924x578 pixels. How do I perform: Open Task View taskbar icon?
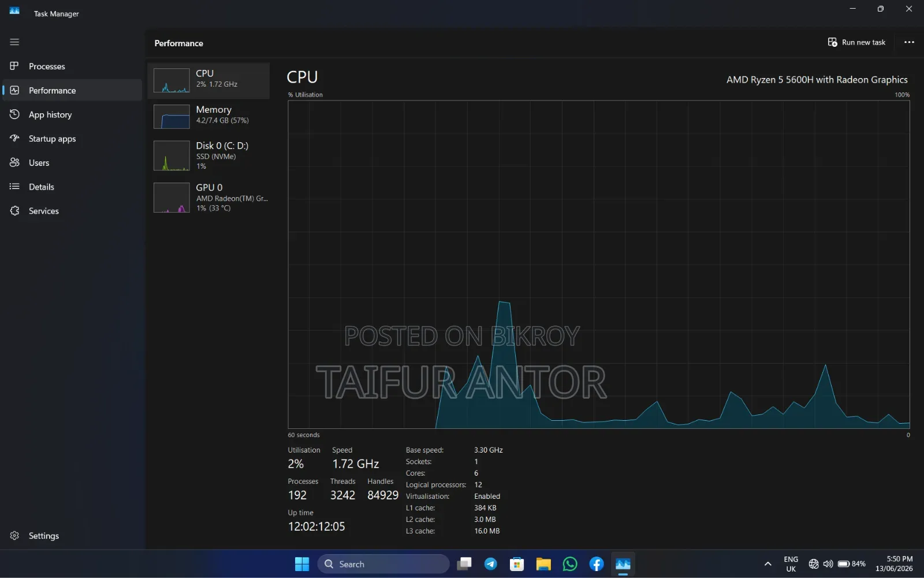(x=464, y=564)
